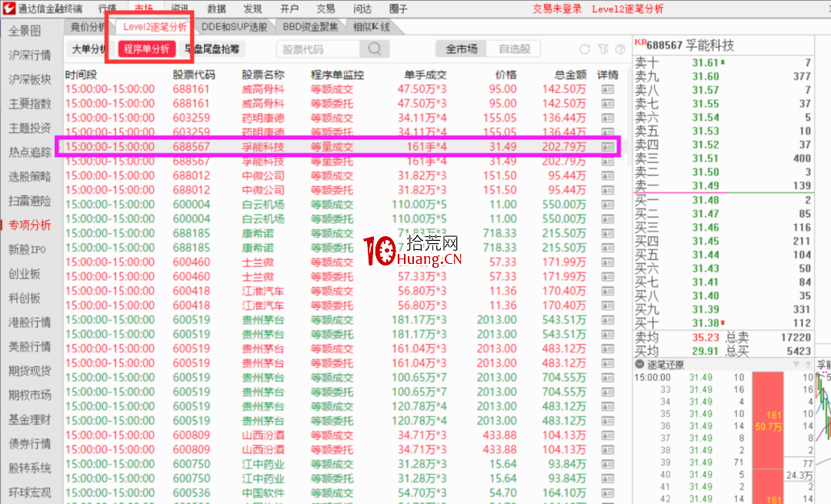Open detail icon for first 600750 江中药业 row
The height and width of the screenshot is (504, 831).
pyautogui.click(x=607, y=464)
